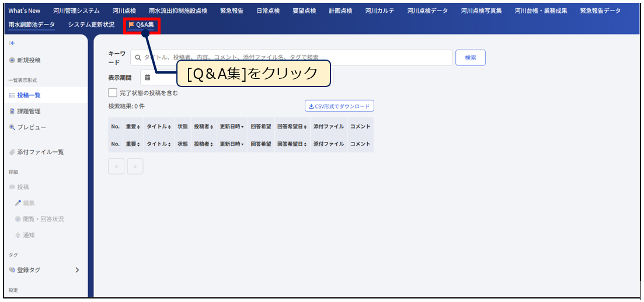
Task: Toggle 完了状態の投稿を含む checkbox
Action: pyautogui.click(x=112, y=93)
